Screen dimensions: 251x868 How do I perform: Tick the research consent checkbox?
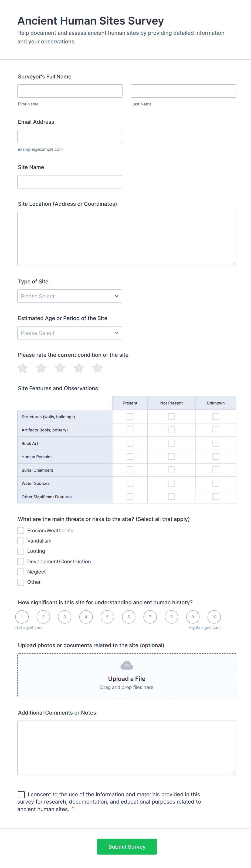pos(21,795)
